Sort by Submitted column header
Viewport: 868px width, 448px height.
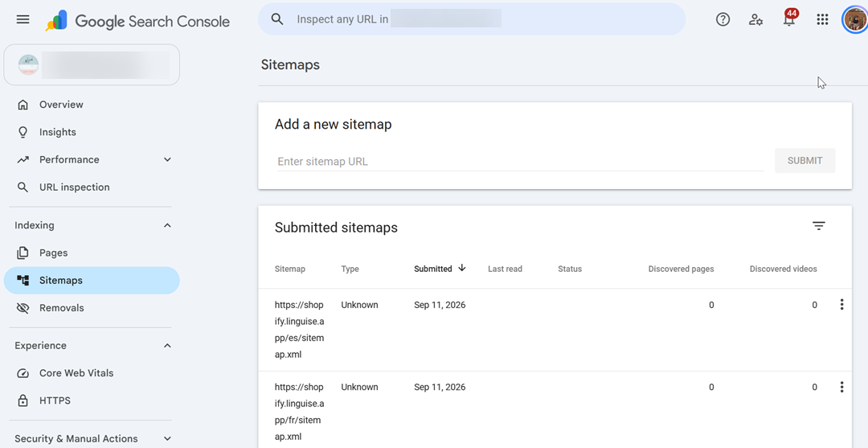tap(433, 269)
